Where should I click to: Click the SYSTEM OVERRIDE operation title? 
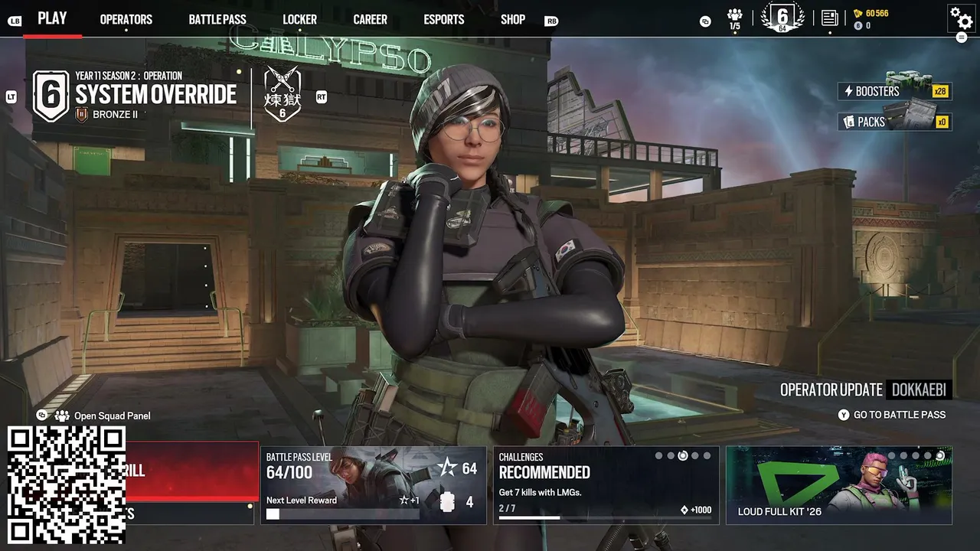pos(156,95)
